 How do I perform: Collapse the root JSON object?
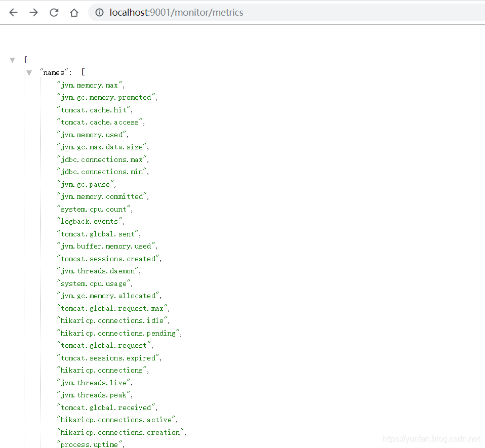pos(12,60)
